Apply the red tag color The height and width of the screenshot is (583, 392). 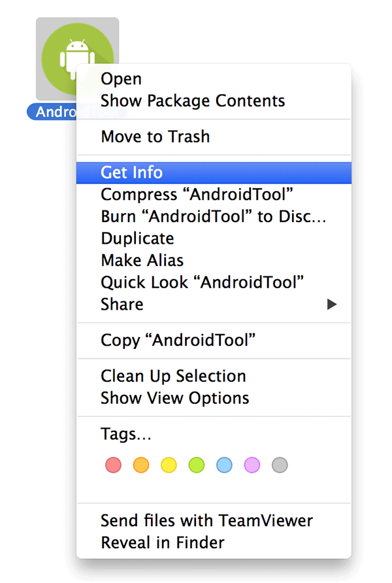113,465
